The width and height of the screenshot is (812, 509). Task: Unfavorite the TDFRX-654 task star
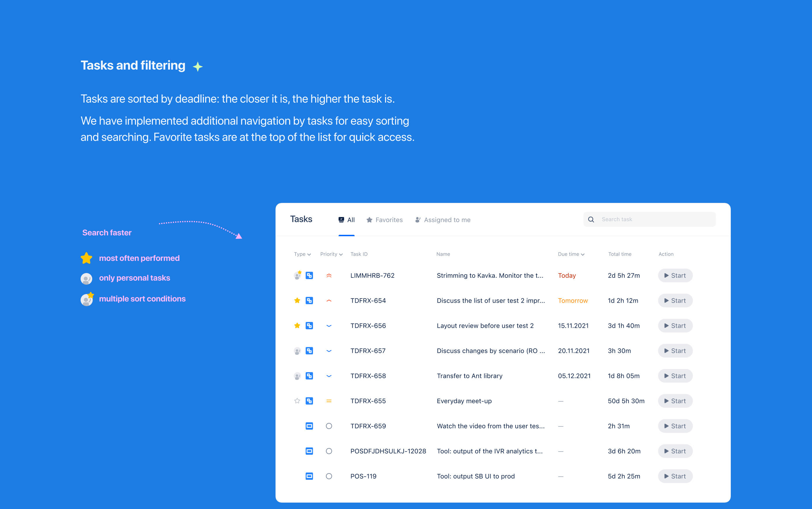coord(297,300)
